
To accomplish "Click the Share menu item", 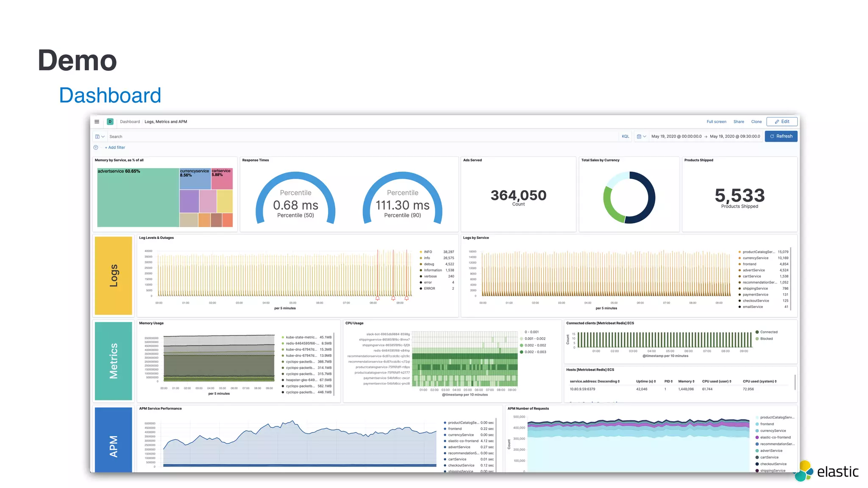I will pos(739,122).
